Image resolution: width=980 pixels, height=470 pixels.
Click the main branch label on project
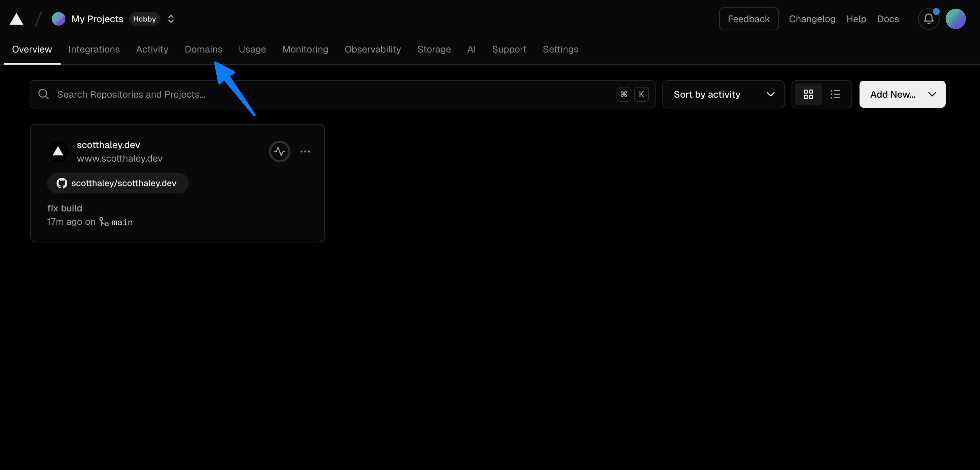(x=122, y=222)
